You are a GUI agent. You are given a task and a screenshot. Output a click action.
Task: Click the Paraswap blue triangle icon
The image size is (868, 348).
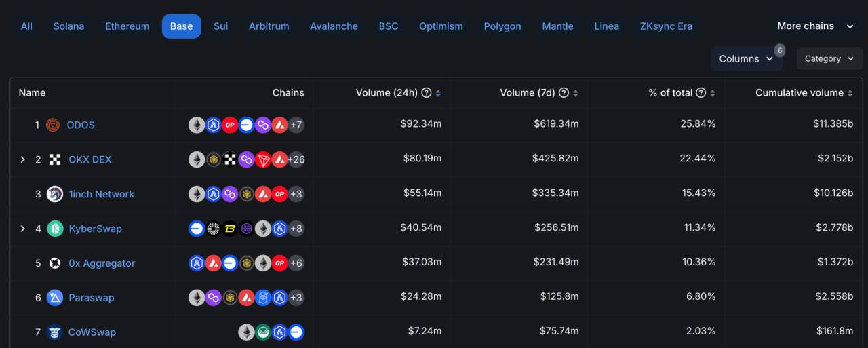55,298
